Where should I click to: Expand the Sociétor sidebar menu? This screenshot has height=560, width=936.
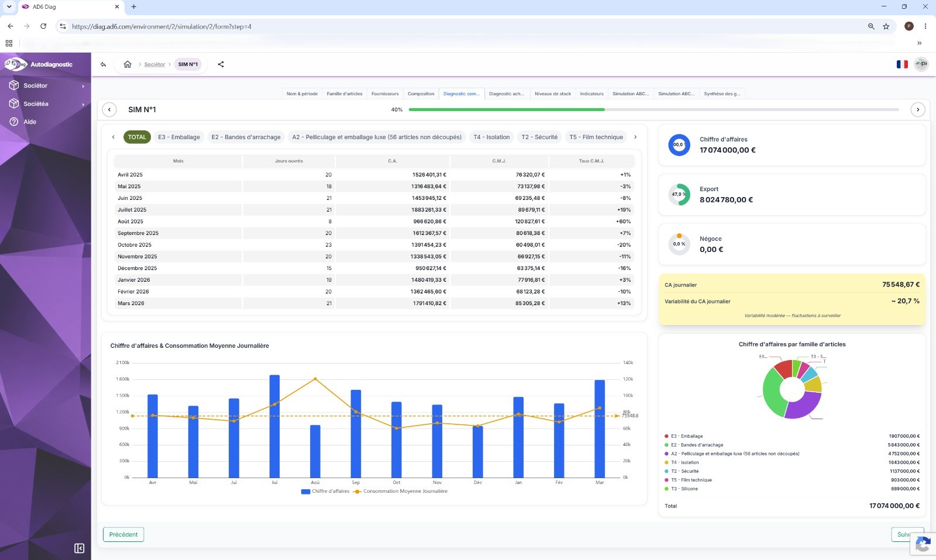(46, 86)
